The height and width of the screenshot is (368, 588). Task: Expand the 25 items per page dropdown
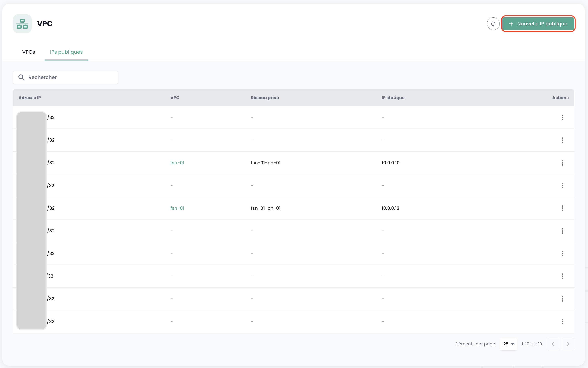coord(508,344)
